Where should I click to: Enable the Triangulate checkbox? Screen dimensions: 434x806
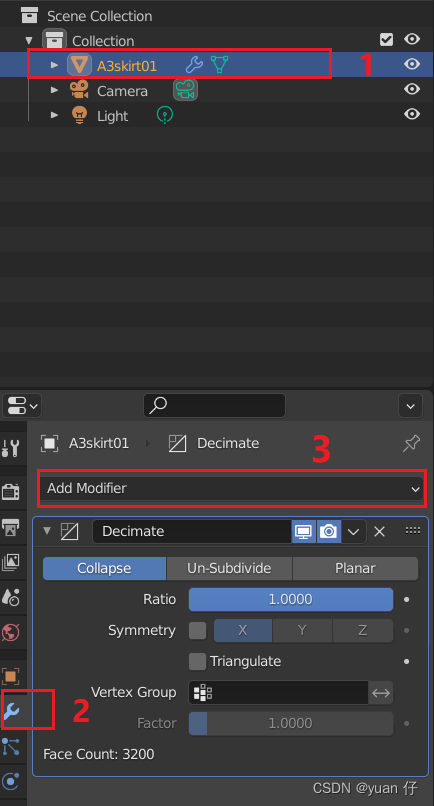coord(197,662)
